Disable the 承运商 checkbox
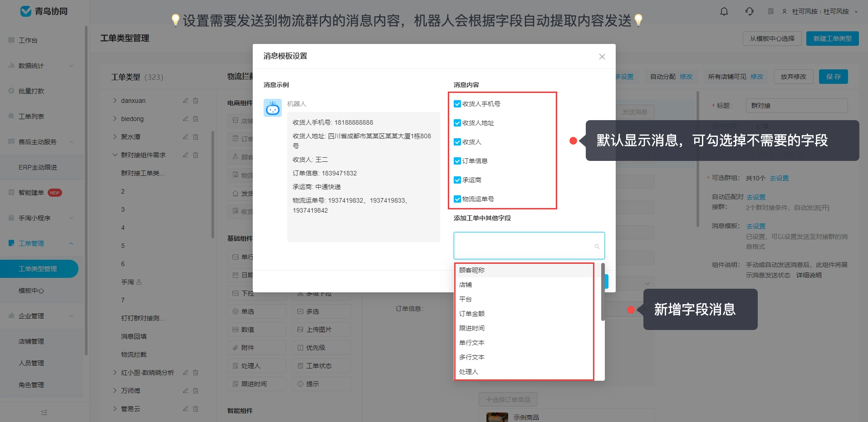This screenshot has height=422, width=868. click(457, 180)
